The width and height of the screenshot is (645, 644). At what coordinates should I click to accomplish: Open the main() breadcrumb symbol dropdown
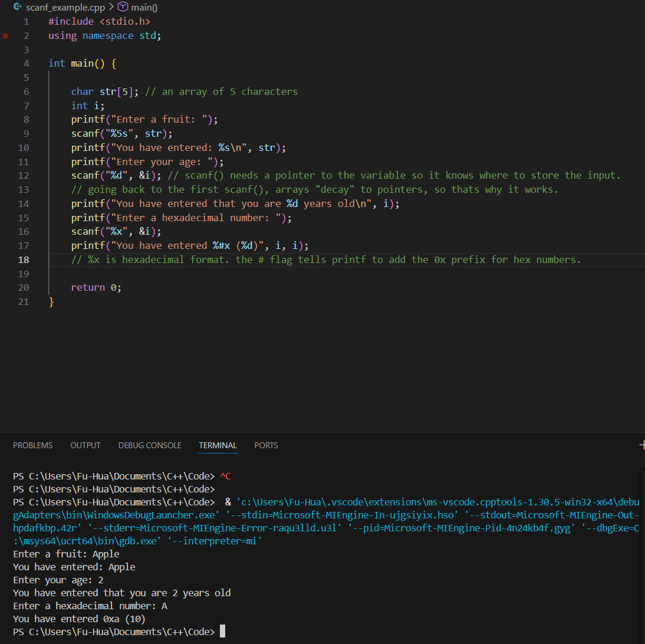[x=143, y=7]
